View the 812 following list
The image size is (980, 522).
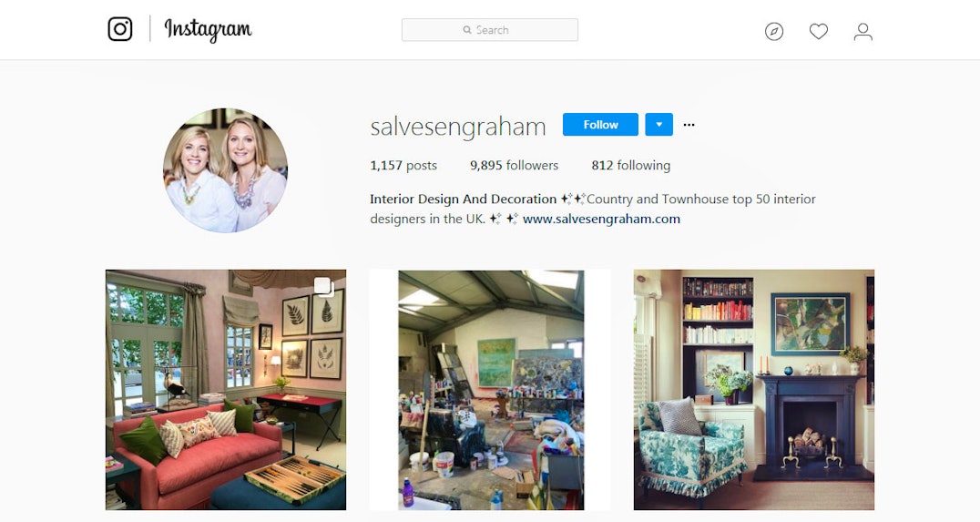coord(630,166)
